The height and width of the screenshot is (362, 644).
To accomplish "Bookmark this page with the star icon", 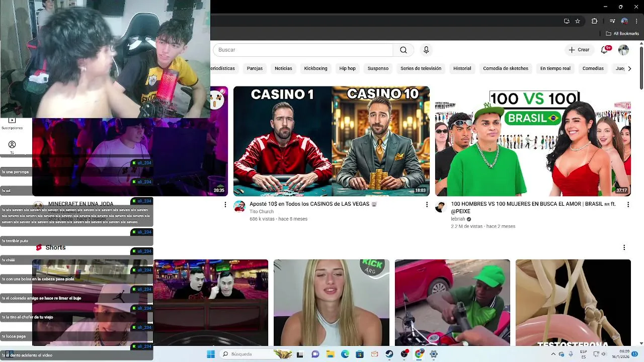I will click(x=578, y=21).
